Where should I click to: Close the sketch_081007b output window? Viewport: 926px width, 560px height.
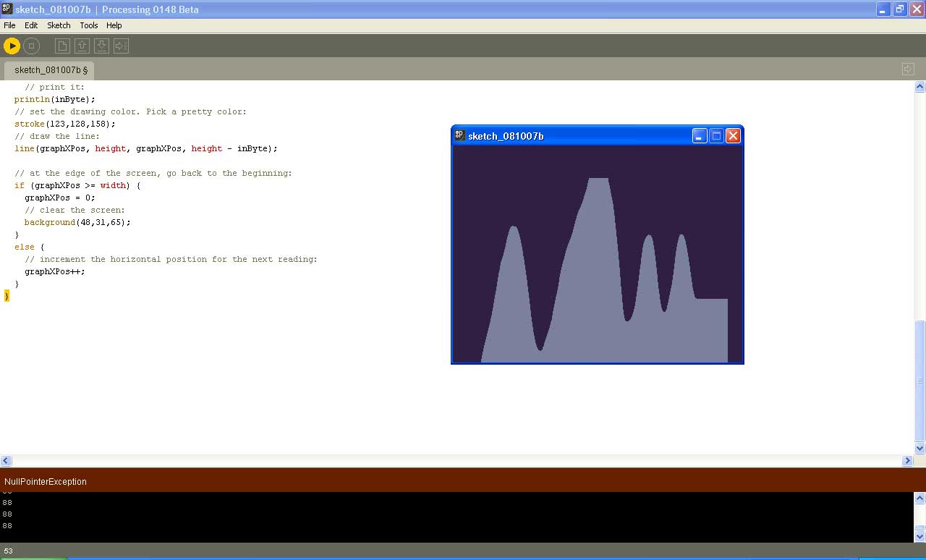point(733,136)
